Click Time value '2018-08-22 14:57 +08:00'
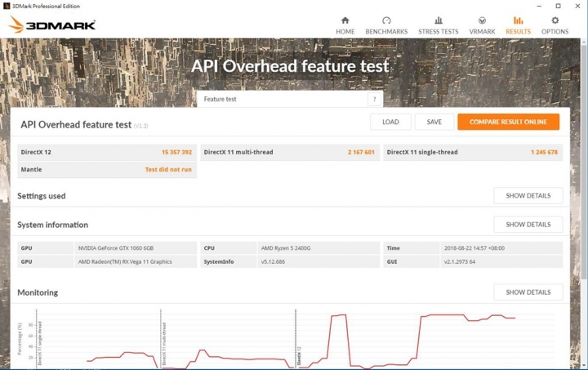588x370 pixels. 474,248
